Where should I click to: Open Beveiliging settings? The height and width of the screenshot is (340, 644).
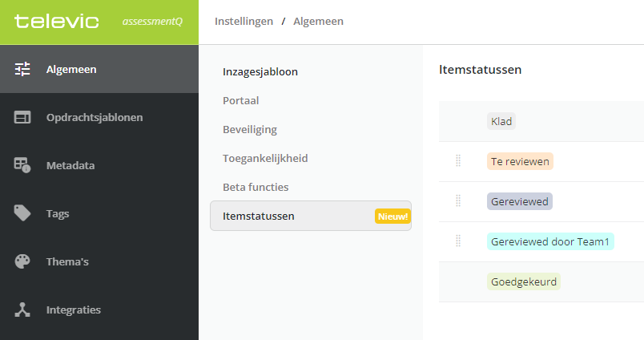coord(250,129)
